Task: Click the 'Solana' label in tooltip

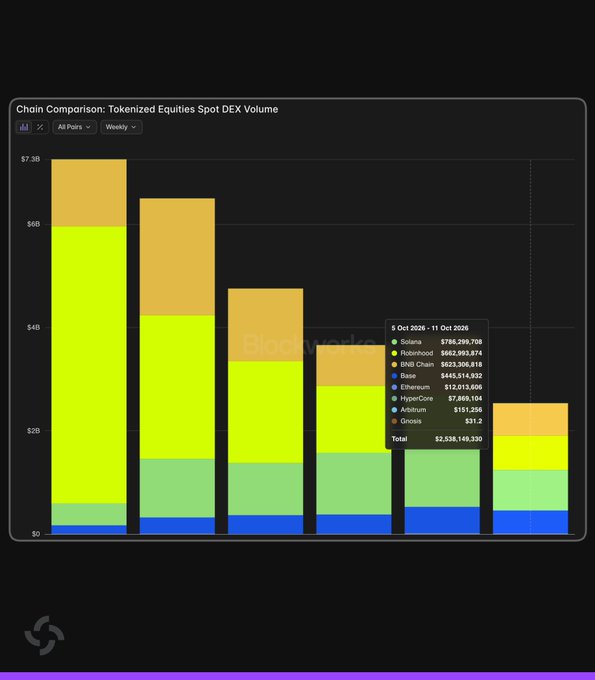Action: (x=411, y=342)
